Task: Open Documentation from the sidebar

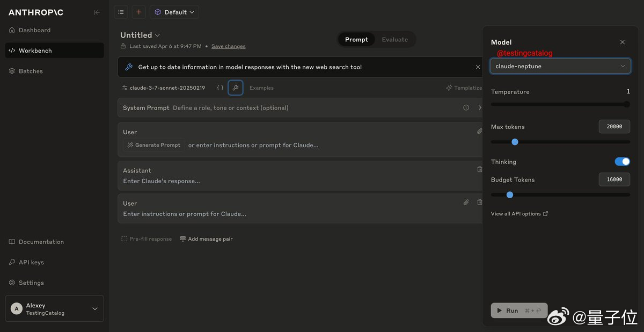Action: [x=54, y=242]
